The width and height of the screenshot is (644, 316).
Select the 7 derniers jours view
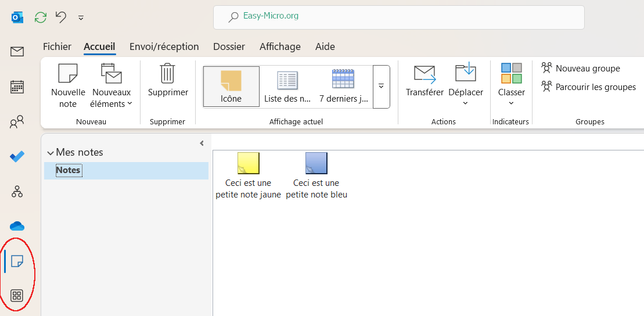coord(343,87)
